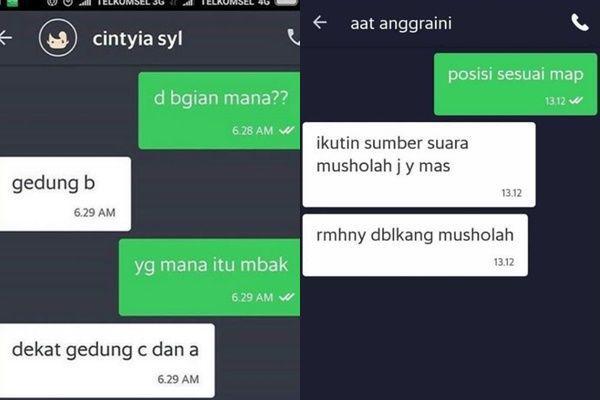Select the 'yg mana itu mbak' message
The image size is (600, 400).
click(x=210, y=278)
